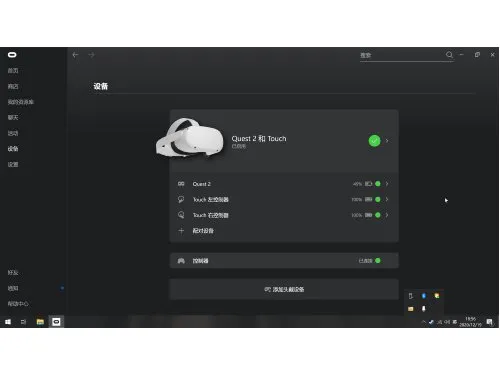Go forward with the right arrow
500x375 pixels.
coord(91,55)
